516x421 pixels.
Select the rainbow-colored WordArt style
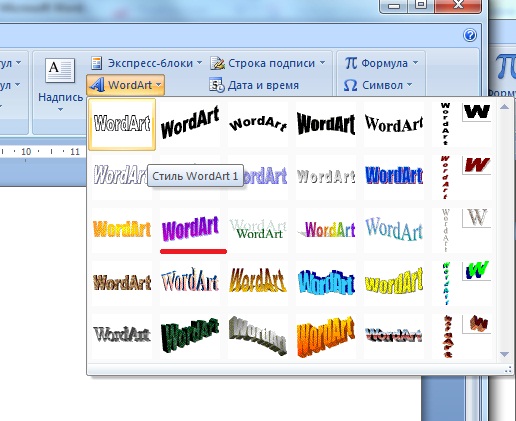[x=326, y=230]
